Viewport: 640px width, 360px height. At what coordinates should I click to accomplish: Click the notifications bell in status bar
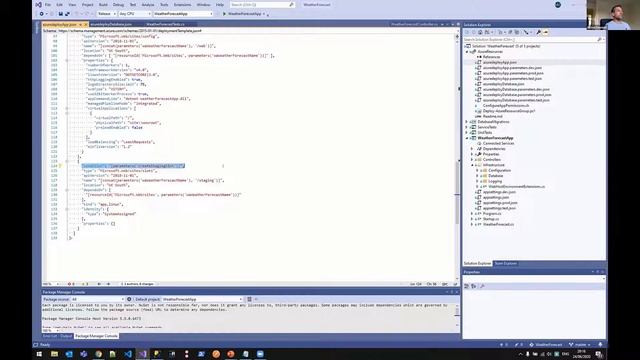coord(600,345)
